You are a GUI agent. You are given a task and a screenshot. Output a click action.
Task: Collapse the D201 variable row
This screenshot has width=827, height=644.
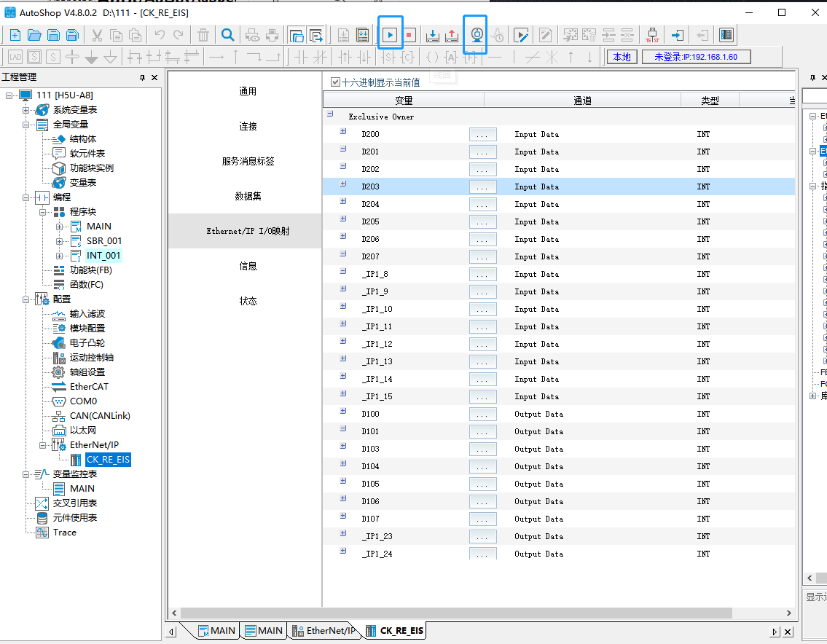coord(343,149)
